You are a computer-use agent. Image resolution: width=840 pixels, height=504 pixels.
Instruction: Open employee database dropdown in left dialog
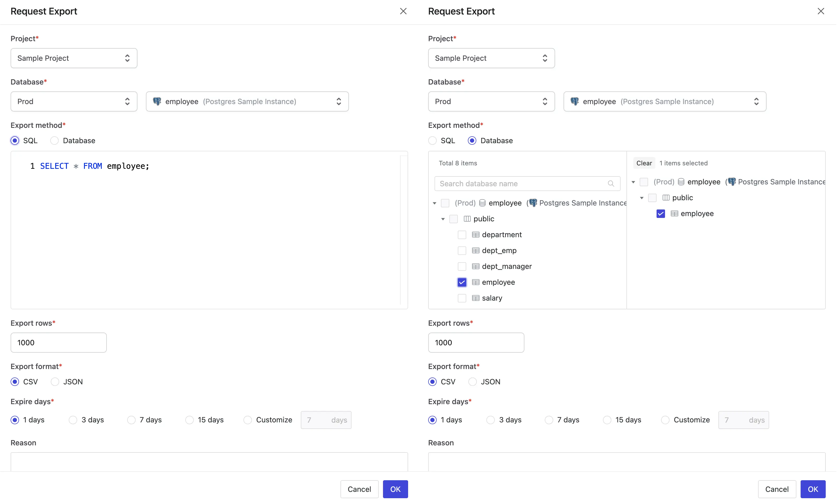[x=247, y=101]
